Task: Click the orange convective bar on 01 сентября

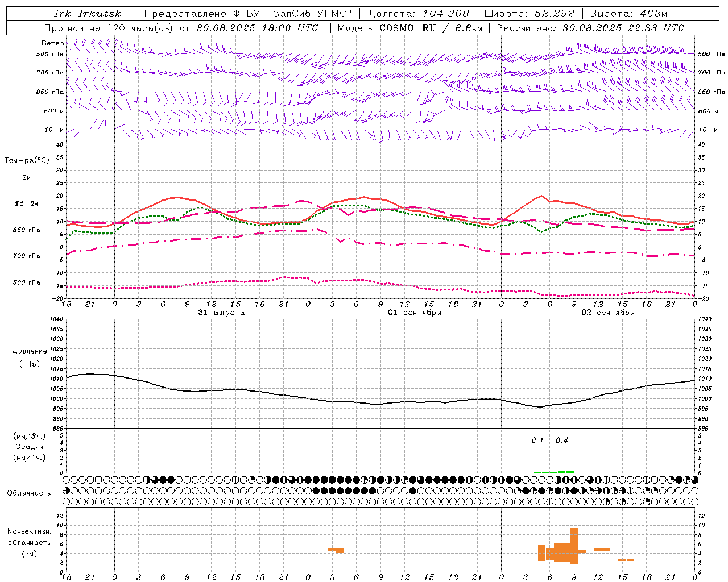Action: click(336, 550)
